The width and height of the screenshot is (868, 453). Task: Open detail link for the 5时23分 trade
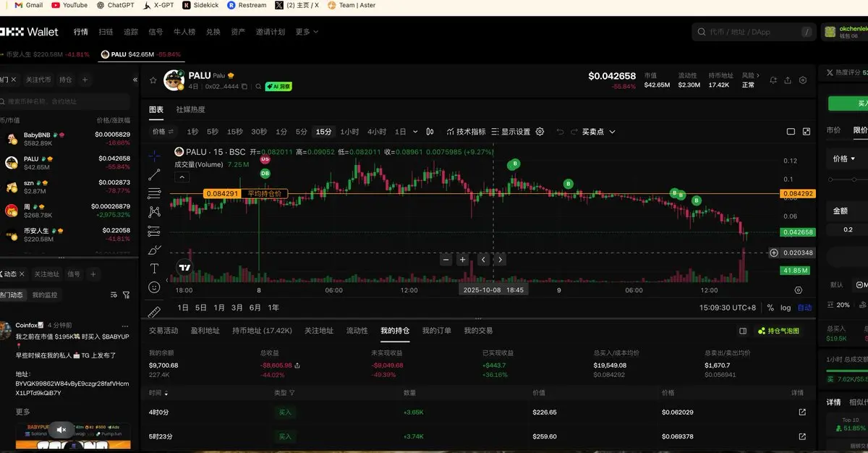[x=801, y=436]
